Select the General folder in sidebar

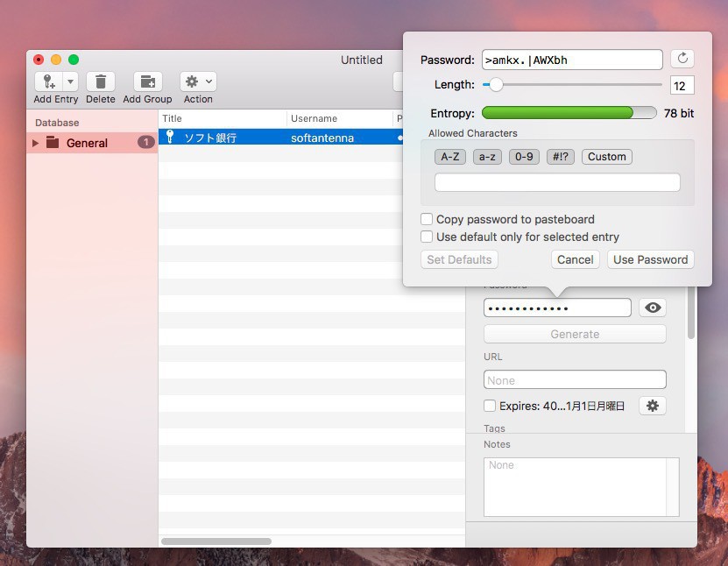[87, 143]
